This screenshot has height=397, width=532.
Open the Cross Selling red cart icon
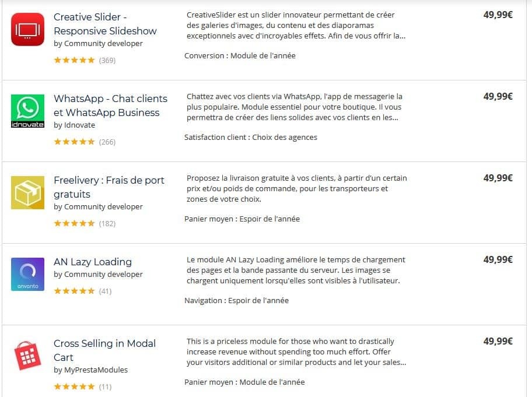point(27,356)
